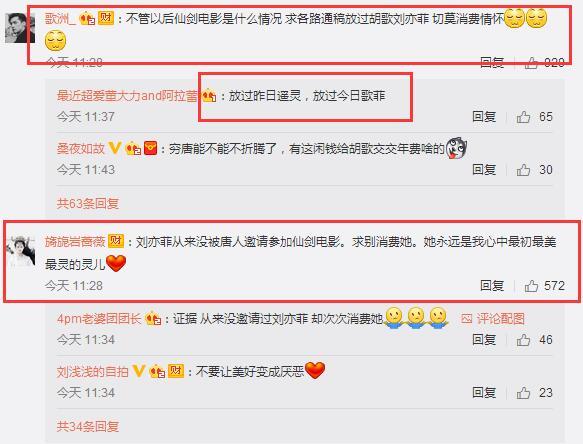The height and width of the screenshot is (444, 583).
Task: Reply to the comment with 572 likes
Action: pos(492,286)
